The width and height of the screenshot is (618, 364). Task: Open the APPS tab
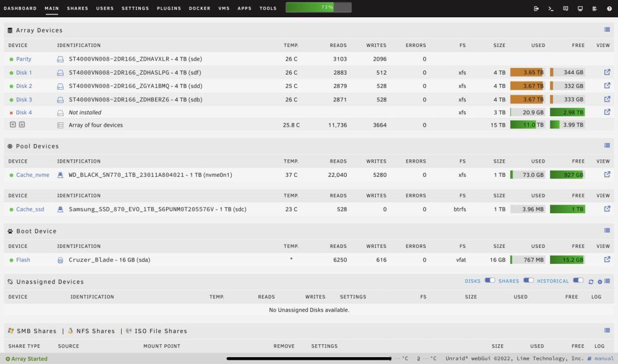pyautogui.click(x=244, y=8)
